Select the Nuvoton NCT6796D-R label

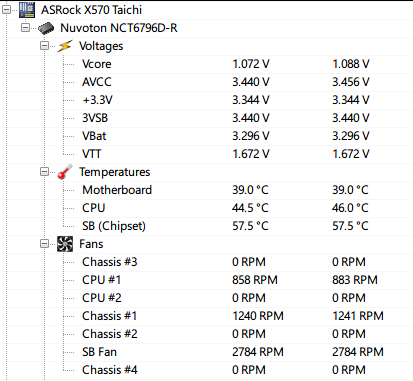tap(119, 28)
